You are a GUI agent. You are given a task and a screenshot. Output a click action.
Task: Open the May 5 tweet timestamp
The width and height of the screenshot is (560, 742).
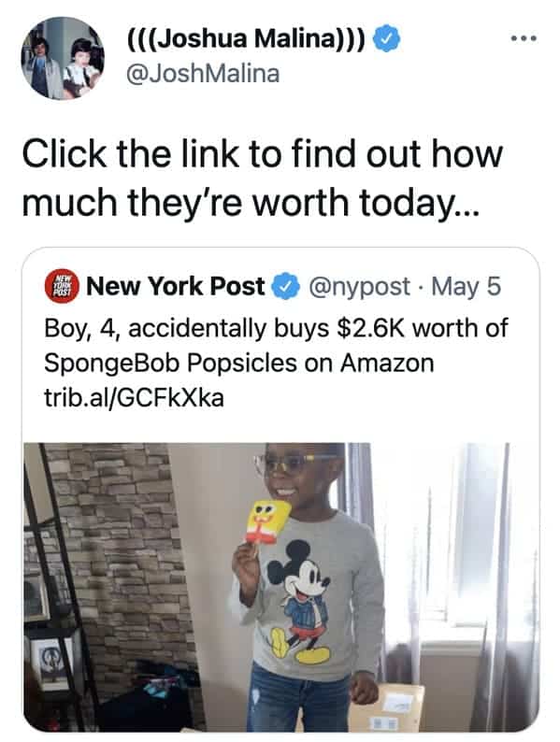coord(466,287)
